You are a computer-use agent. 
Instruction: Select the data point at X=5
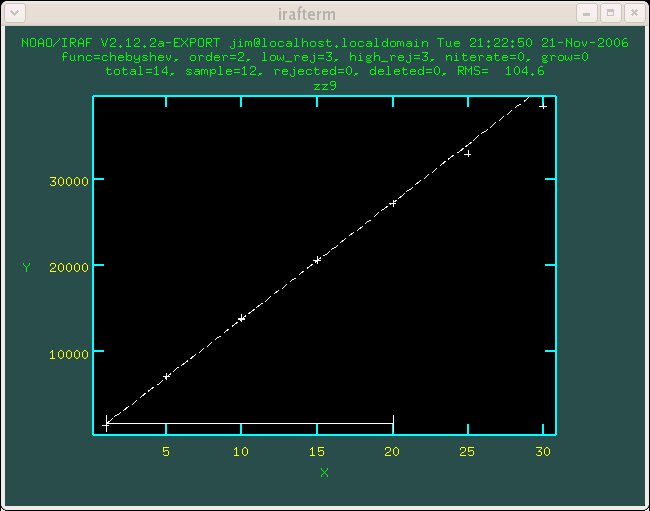[166, 376]
